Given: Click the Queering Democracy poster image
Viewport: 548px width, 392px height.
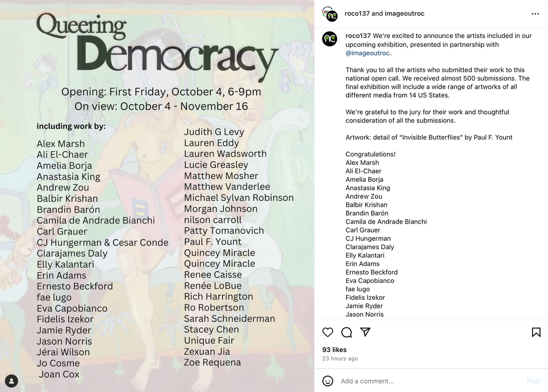Looking at the screenshot, I should 157,196.
